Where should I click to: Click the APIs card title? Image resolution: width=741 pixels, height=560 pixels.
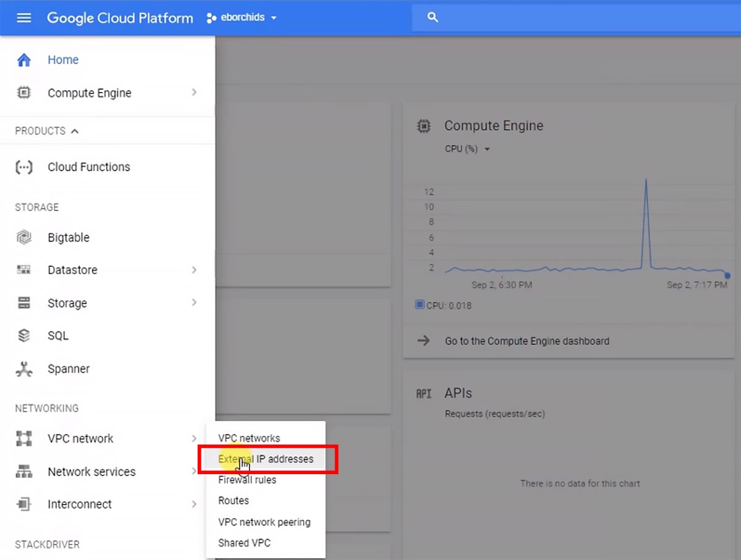pyautogui.click(x=458, y=393)
